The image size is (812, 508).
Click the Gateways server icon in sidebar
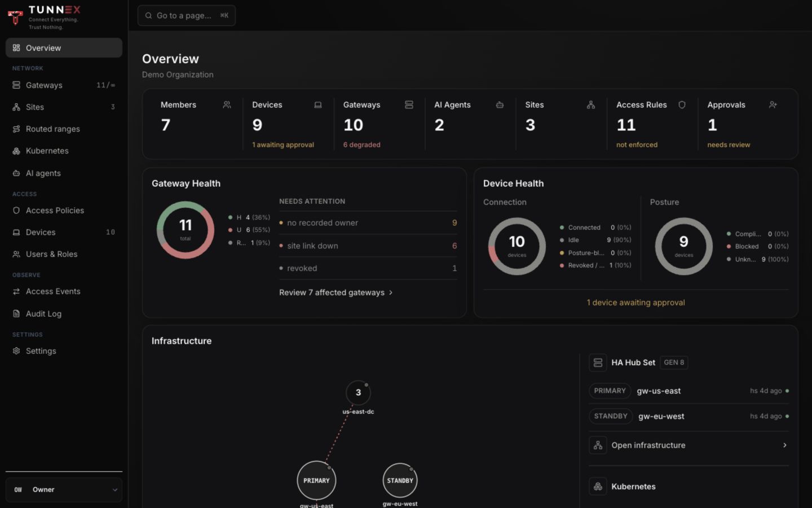16,85
